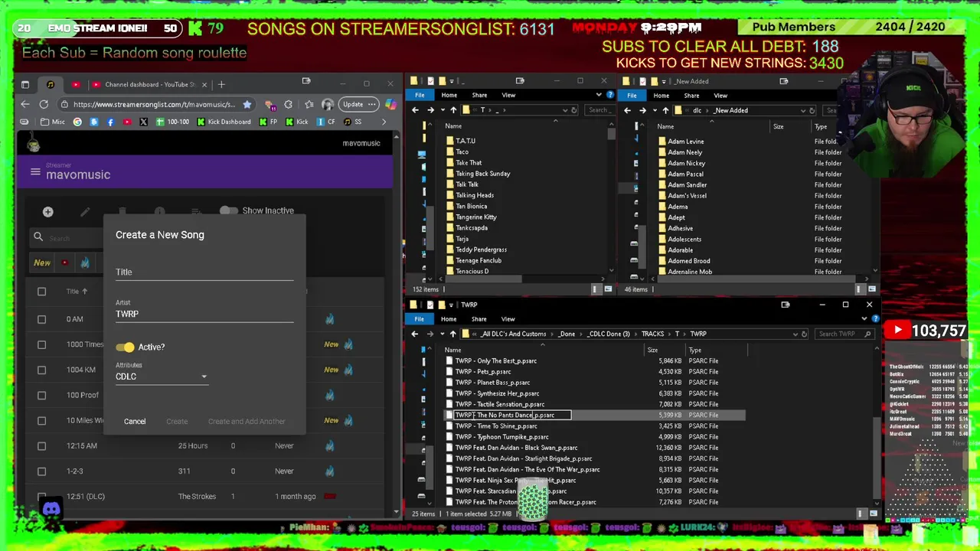Expand the ribbon chevron in the T folder window

(599, 95)
